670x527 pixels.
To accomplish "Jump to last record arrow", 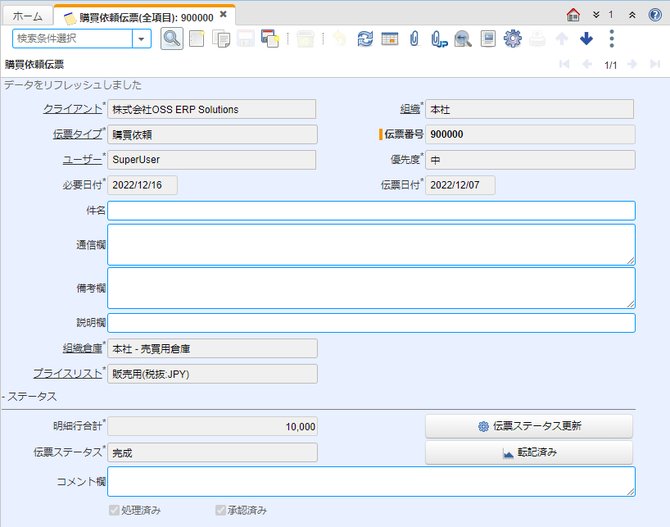I will pyautogui.click(x=655, y=64).
